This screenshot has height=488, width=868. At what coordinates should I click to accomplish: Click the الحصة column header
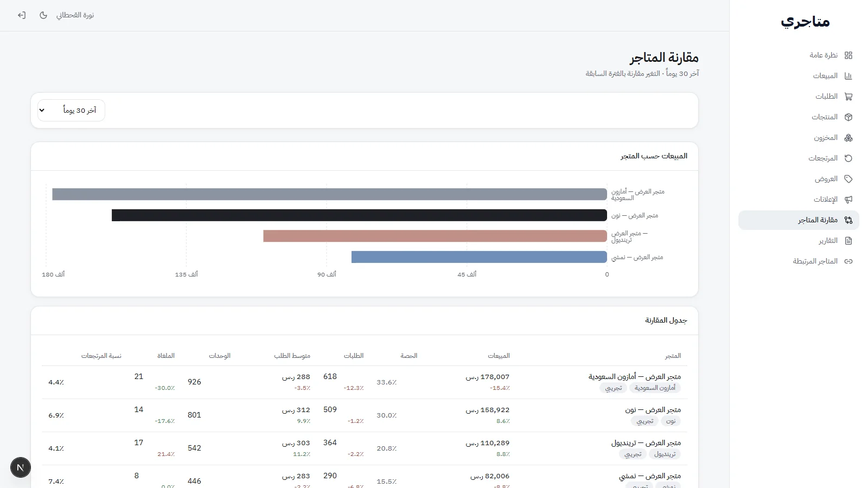(x=409, y=356)
